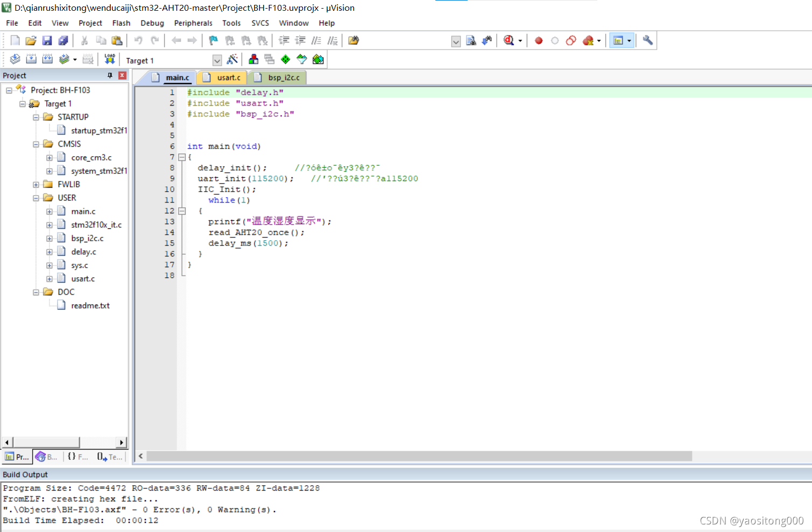Click the Find document search icon
Viewport: 812px width, 532px height.
pyautogui.click(x=471, y=40)
